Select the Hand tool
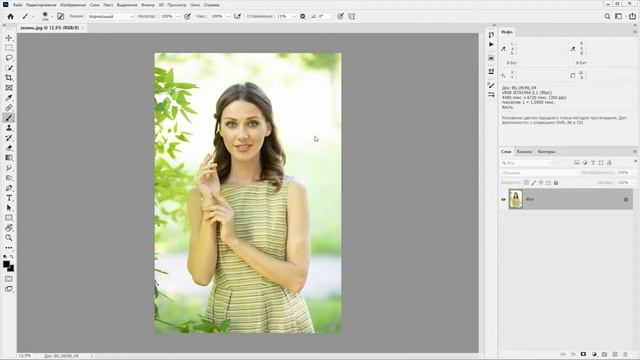This screenshot has height=360, width=640. [x=9, y=228]
